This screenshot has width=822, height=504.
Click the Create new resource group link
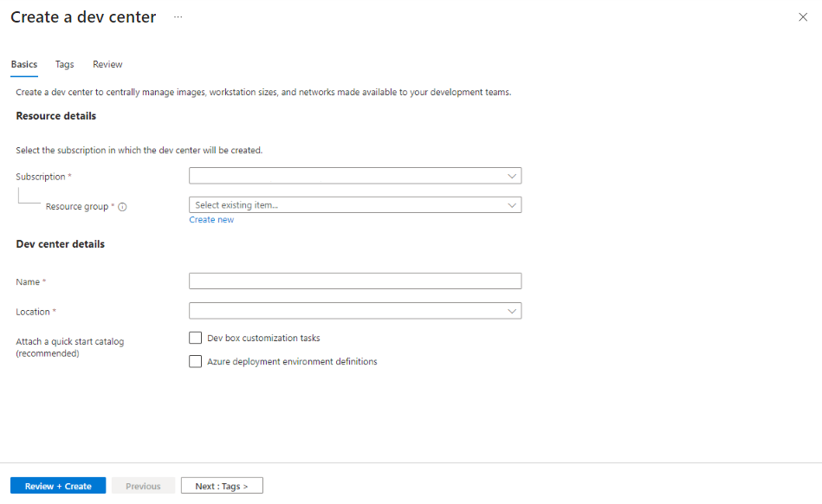coord(211,220)
